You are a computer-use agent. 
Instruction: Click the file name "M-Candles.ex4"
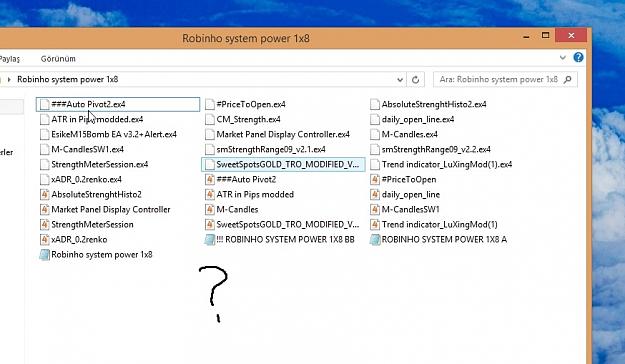tap(409, 134)
